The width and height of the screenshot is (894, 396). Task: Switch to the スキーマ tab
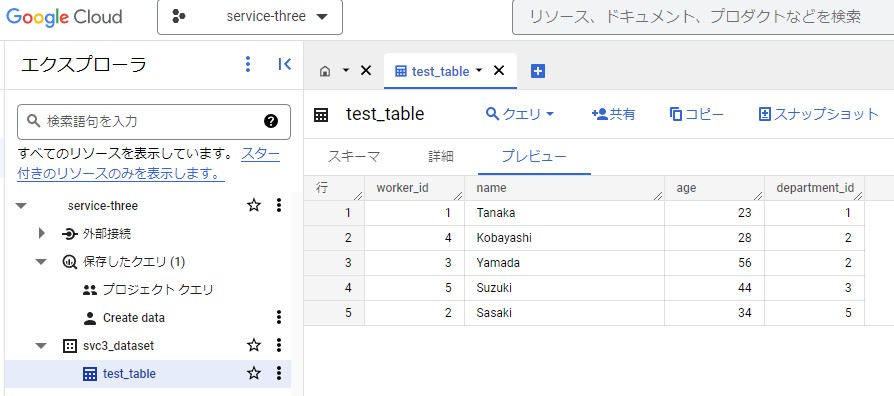tap(353, 157)
